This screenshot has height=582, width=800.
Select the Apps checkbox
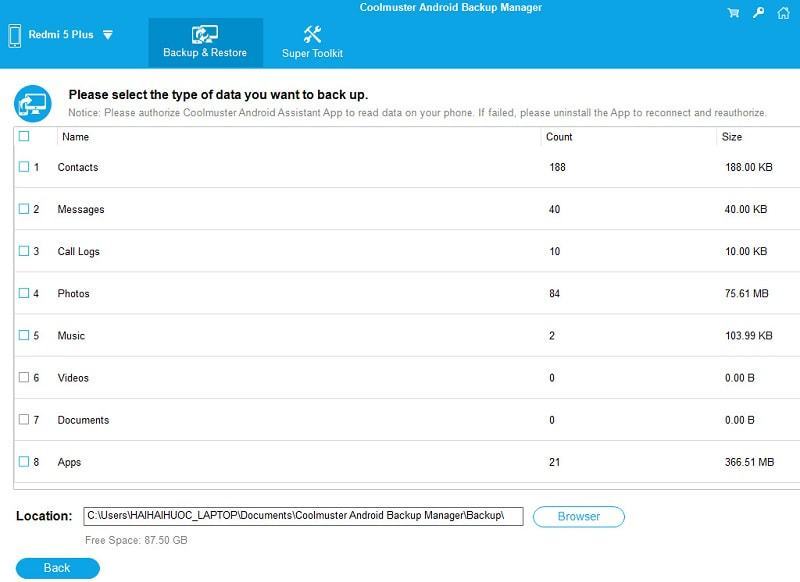click(24, 462)
